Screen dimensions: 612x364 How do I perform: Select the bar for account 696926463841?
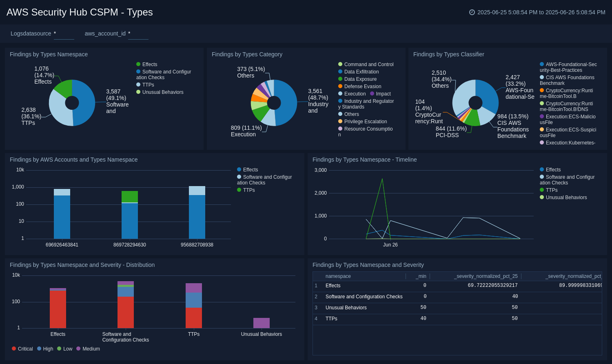pos(62,214)
